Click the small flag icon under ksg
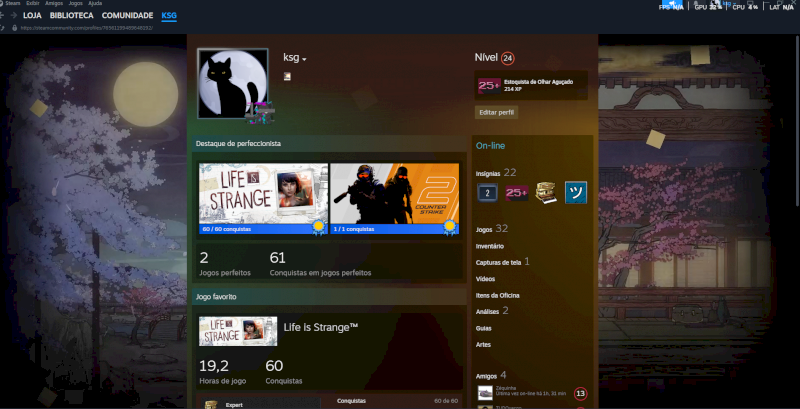Viewport: 800px width, 409px height. 287,76
